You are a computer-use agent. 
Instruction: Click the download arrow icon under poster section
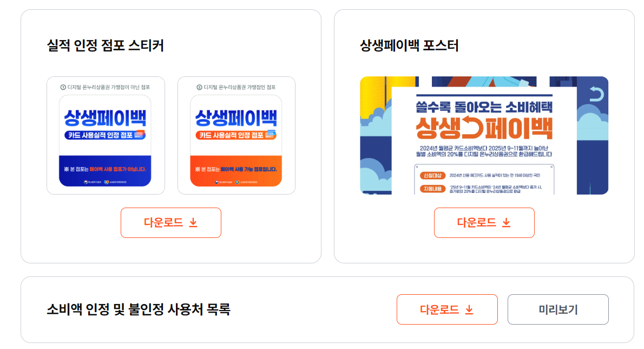pos(507,223)
